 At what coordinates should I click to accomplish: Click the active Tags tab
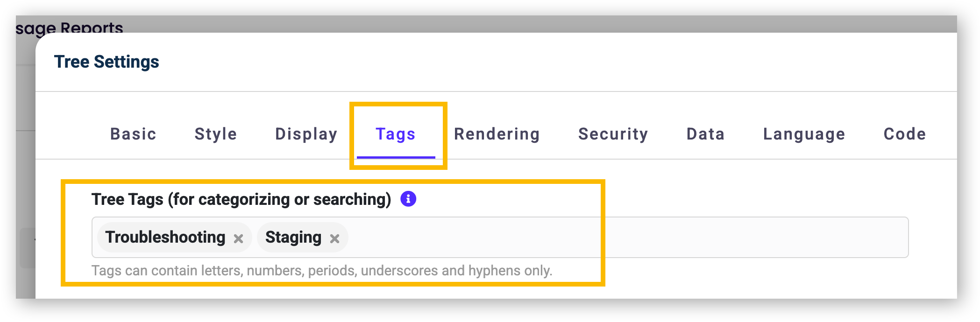pos(396,134)
